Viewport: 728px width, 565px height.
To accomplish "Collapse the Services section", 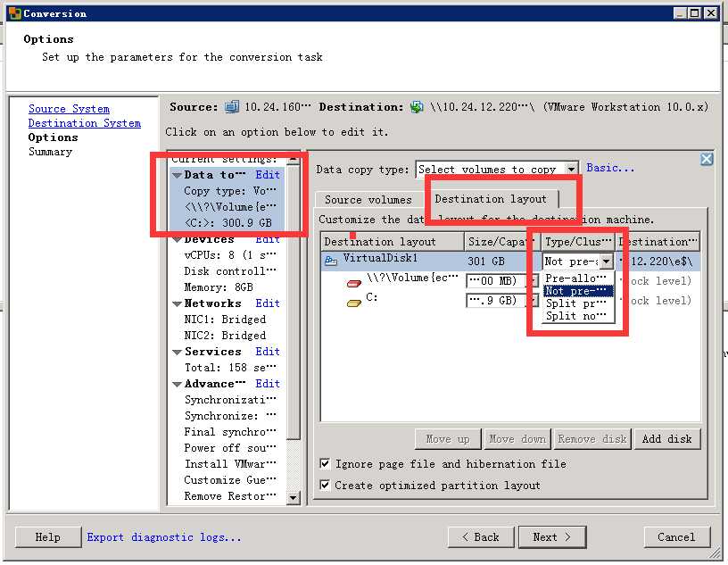I will [x=177, y=353].
